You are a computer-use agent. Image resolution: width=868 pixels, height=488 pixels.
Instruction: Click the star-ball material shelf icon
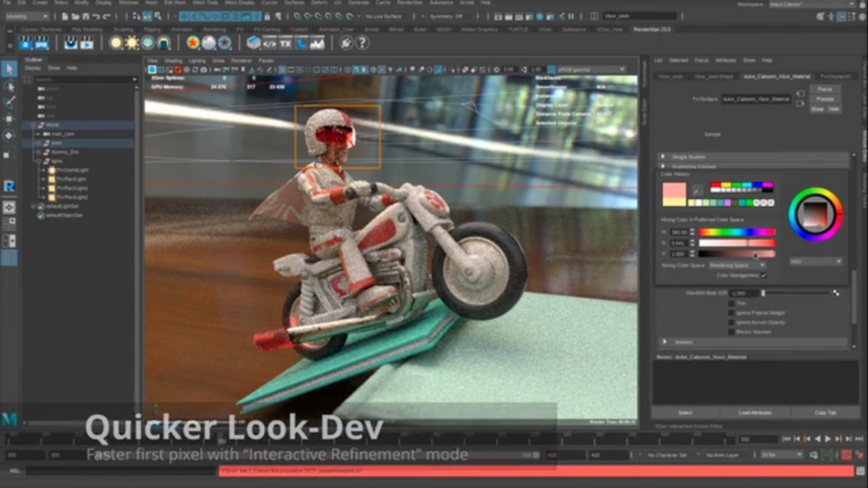(192, 42)
